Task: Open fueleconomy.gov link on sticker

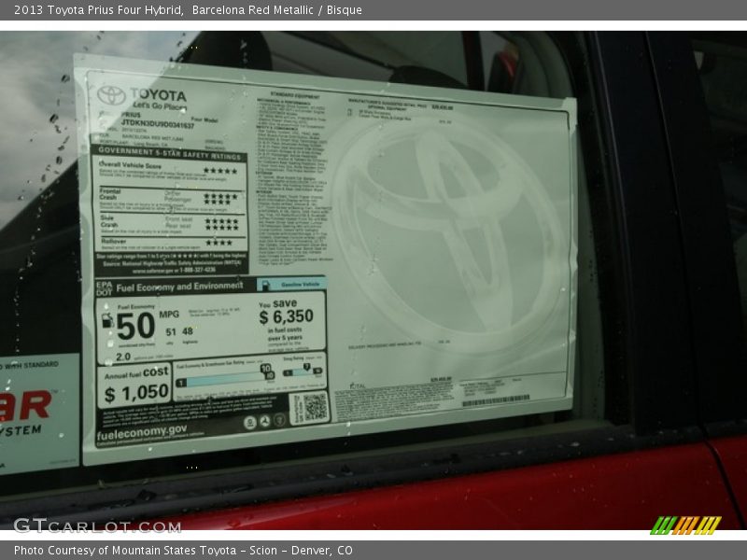Action: [x=142, y=432]
